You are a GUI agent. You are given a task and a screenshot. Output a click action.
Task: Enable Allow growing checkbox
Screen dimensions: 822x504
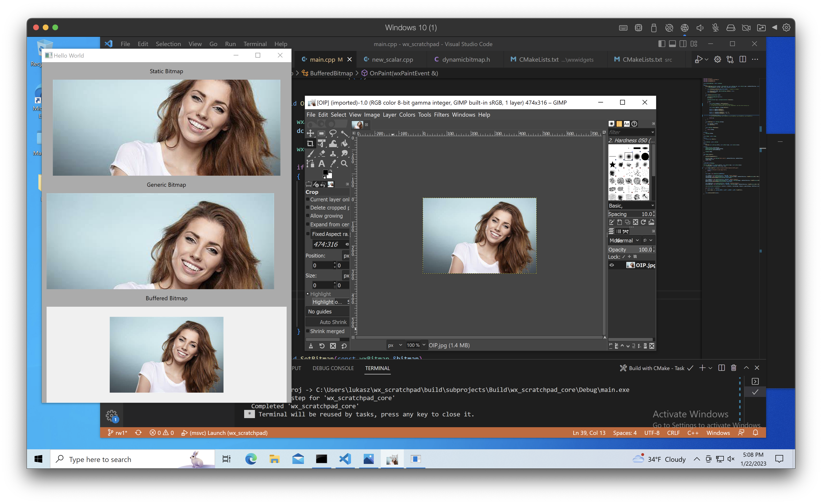pyautogui.click(x=308, y=216)
